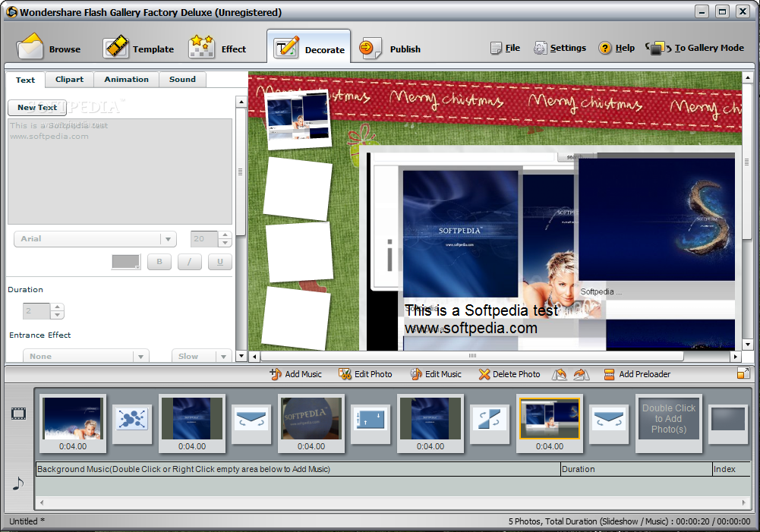Decrease Duration with down arrow

[57, 315]
